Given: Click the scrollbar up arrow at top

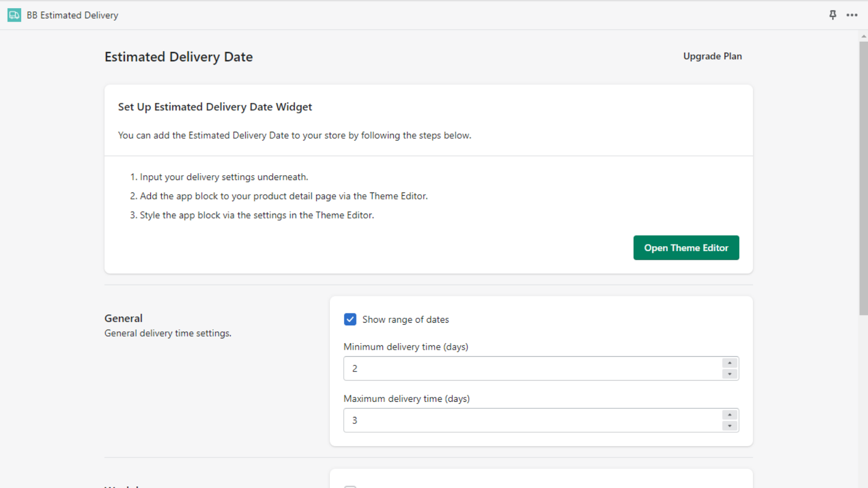Looking at the screenshot, I should click(863, 36).
